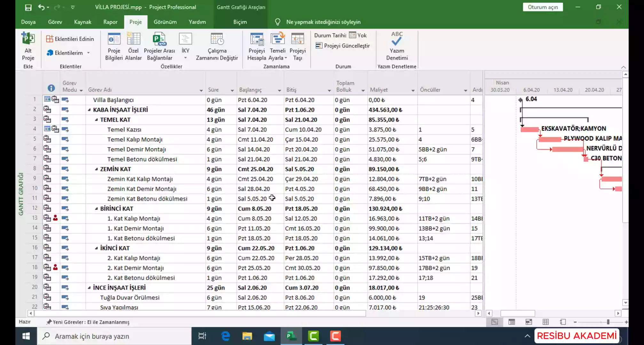This screenshot has height=345, width=644.
Task: Click Projeyi Güncelleştir
Action: [342, 46]
